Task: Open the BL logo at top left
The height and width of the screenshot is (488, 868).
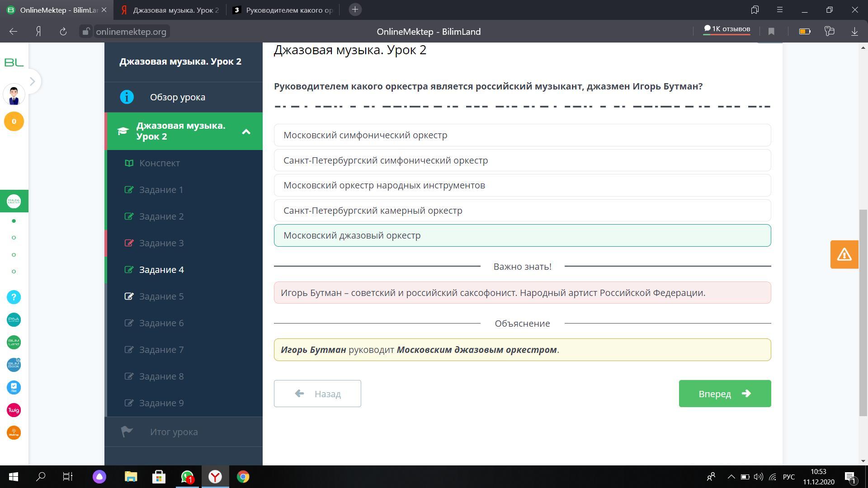Action: point(14,62)
